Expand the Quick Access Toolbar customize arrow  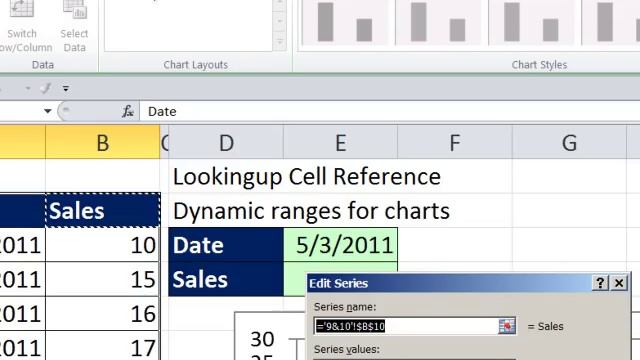tap(66, 88)
